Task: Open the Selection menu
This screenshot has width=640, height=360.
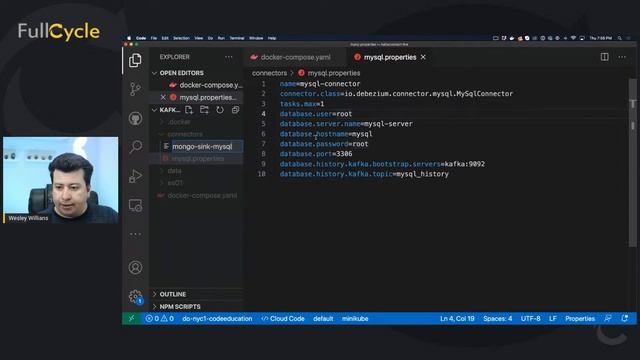Action: point(181,38)
